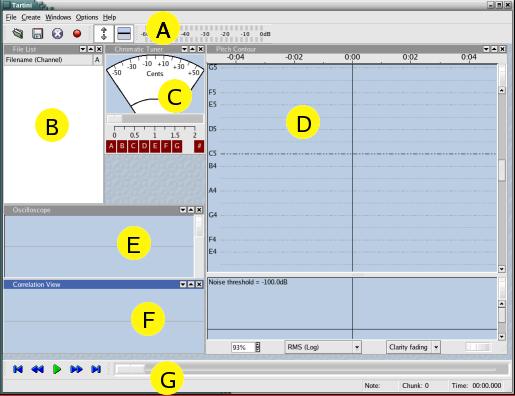This screenshot has height=396, width=515.
Task: Click the open file icon in toolbar
Action: (18, 33)
